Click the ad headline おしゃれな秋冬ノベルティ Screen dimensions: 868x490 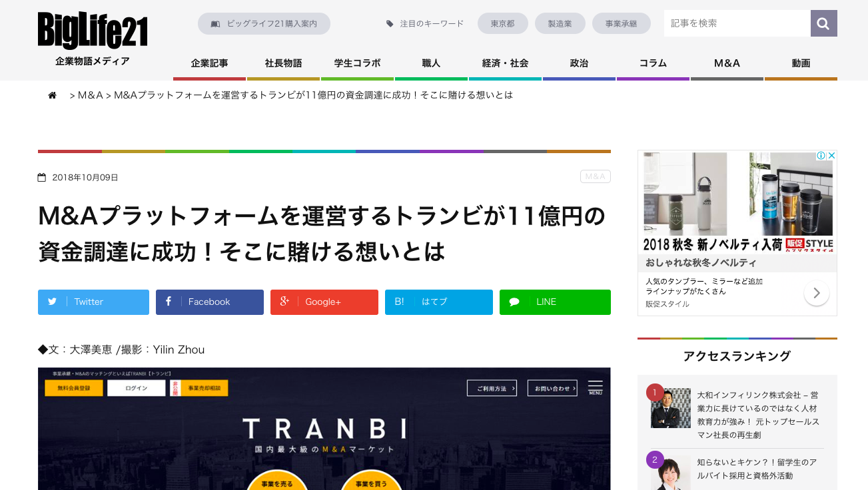(x=701, y=262)
